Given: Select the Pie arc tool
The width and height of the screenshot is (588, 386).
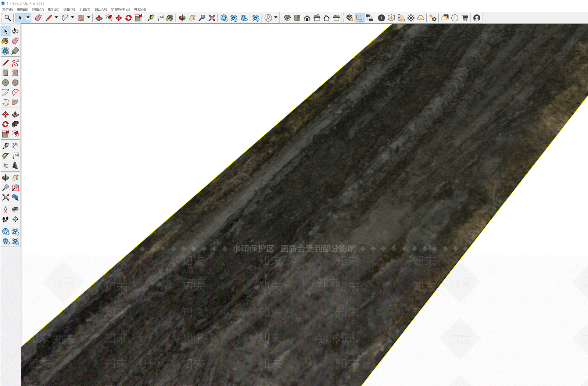Looking at the screenshot, I should pos(15,102).
